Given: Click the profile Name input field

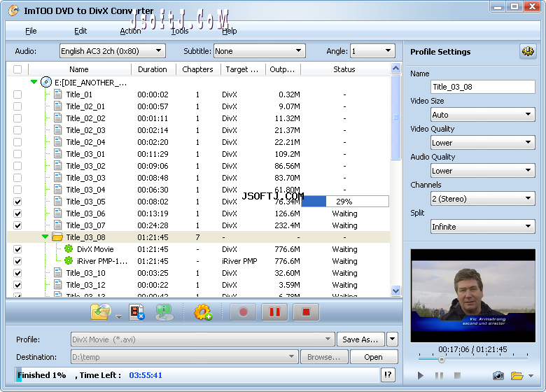Looking at the screenshot, I should (482, 87).
